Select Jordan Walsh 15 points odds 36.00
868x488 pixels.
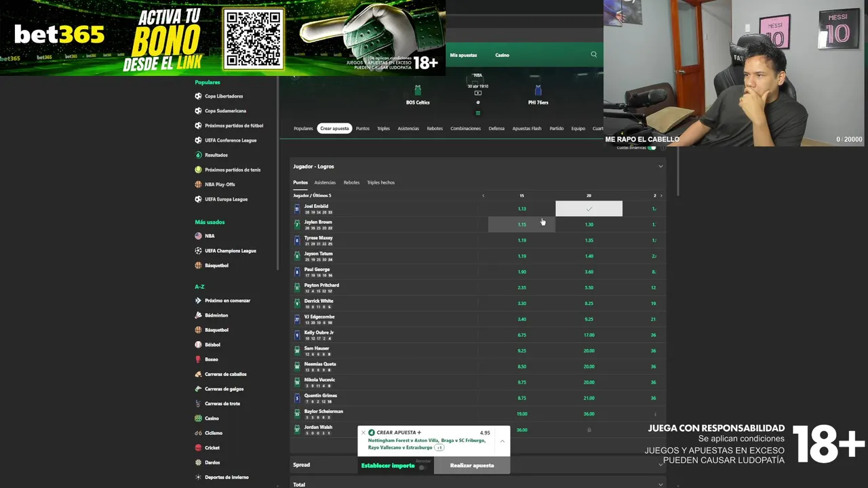point(521,430)
